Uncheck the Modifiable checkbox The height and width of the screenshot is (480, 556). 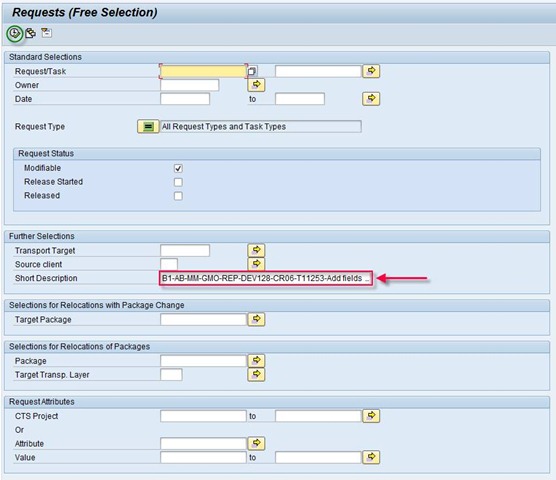[x=178, y=168]
